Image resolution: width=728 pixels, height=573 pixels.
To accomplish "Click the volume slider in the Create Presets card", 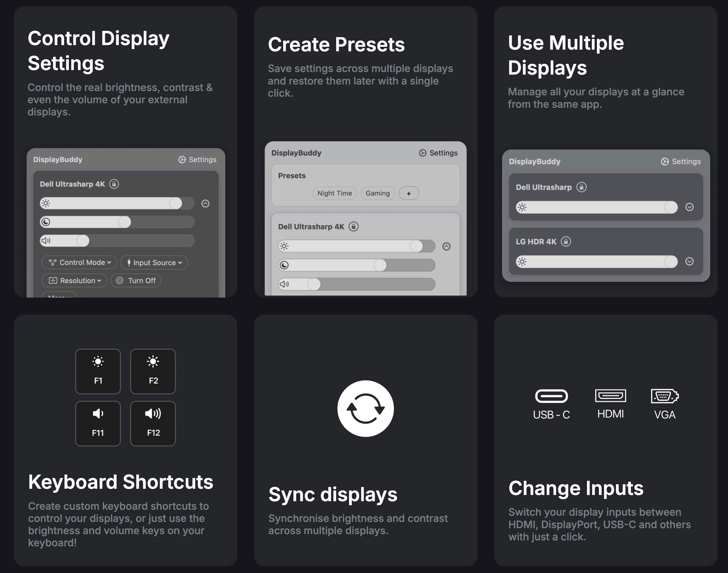I will [357, 285].
